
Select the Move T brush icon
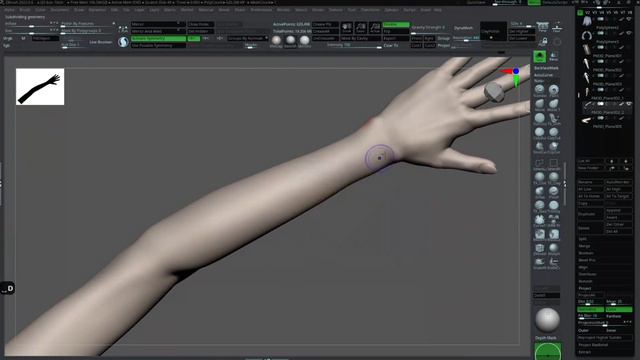(553, 104)
